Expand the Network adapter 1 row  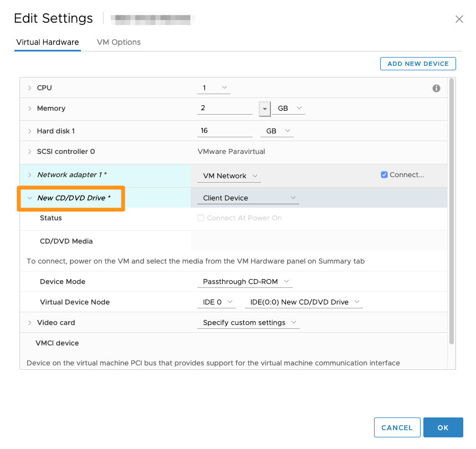pos(30,175)
